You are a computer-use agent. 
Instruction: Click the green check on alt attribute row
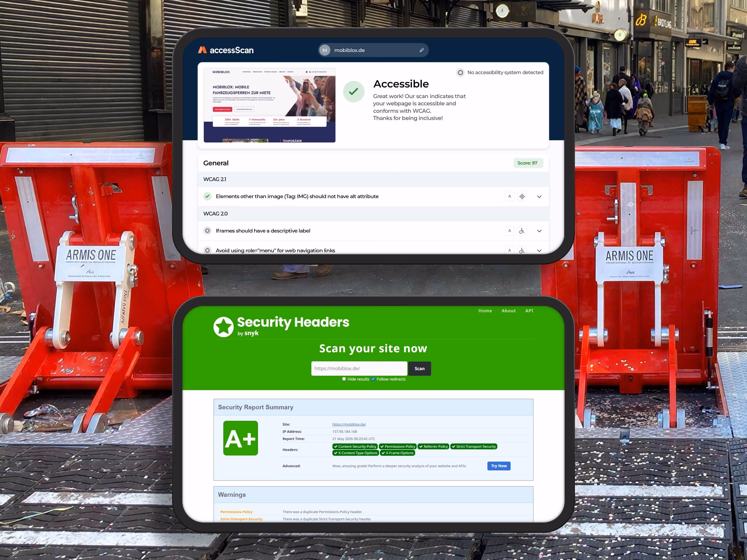tap(207, 196)
